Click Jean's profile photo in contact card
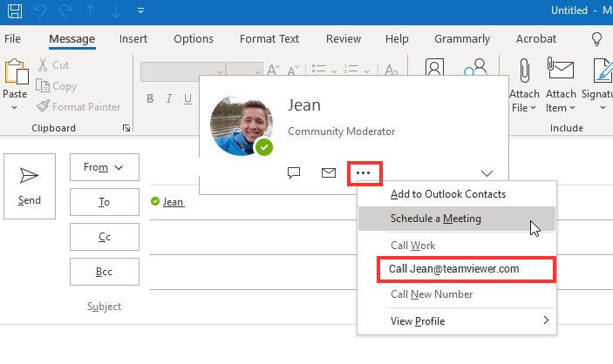 pos(242,125)
